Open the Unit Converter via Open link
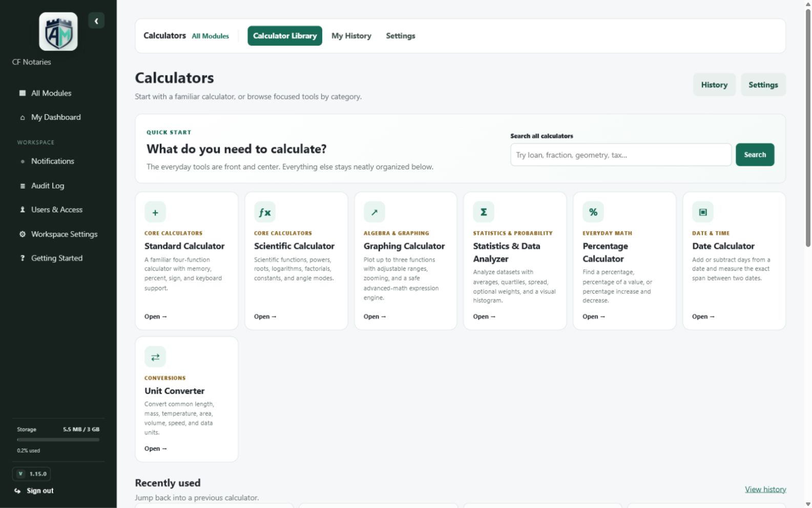 pyautogui.click(x=156, y=449)
